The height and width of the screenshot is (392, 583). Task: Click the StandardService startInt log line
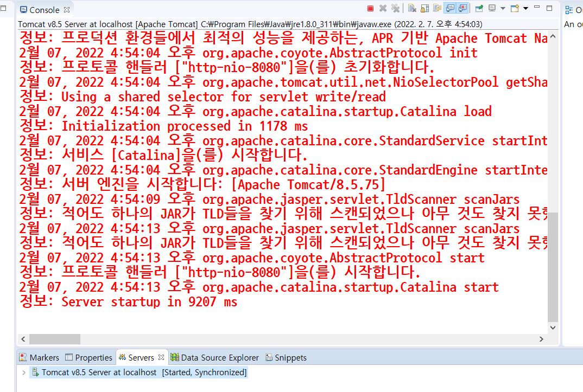tap(283, 140)
